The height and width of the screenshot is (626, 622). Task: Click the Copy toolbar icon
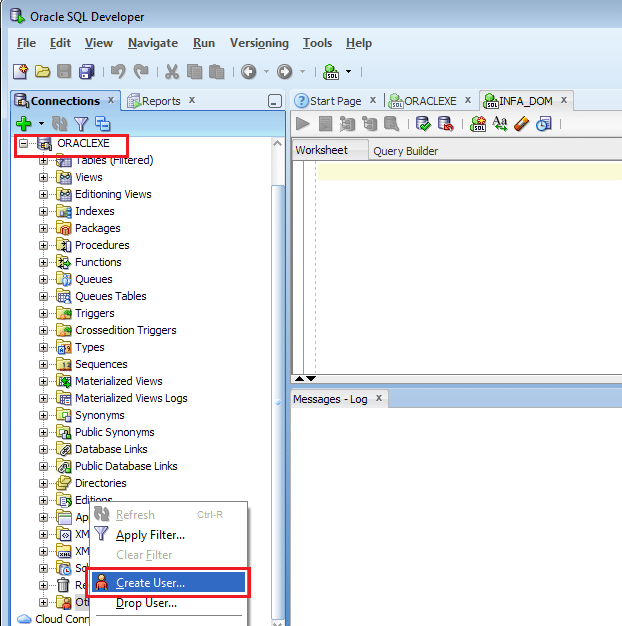click(194, 72)
